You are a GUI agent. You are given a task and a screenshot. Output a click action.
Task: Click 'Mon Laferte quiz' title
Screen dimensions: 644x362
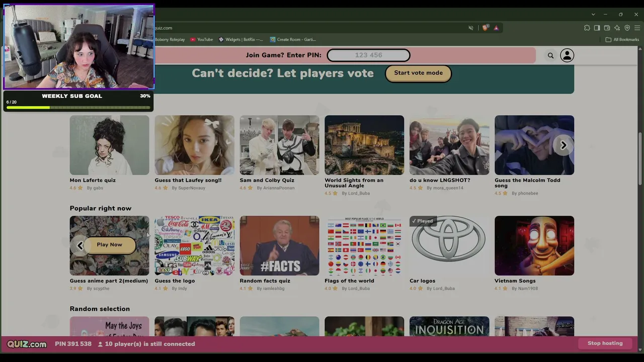point(93,180)
